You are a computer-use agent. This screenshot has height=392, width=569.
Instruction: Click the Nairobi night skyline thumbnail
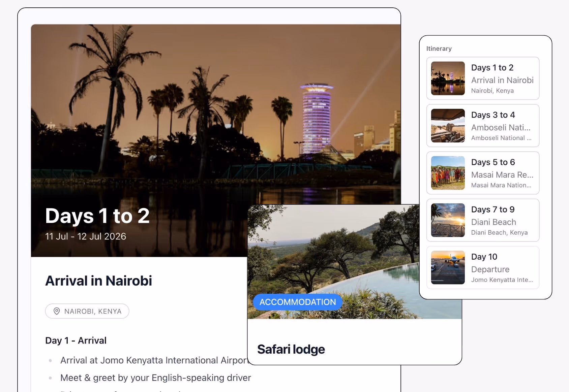(x=448, y=78)
